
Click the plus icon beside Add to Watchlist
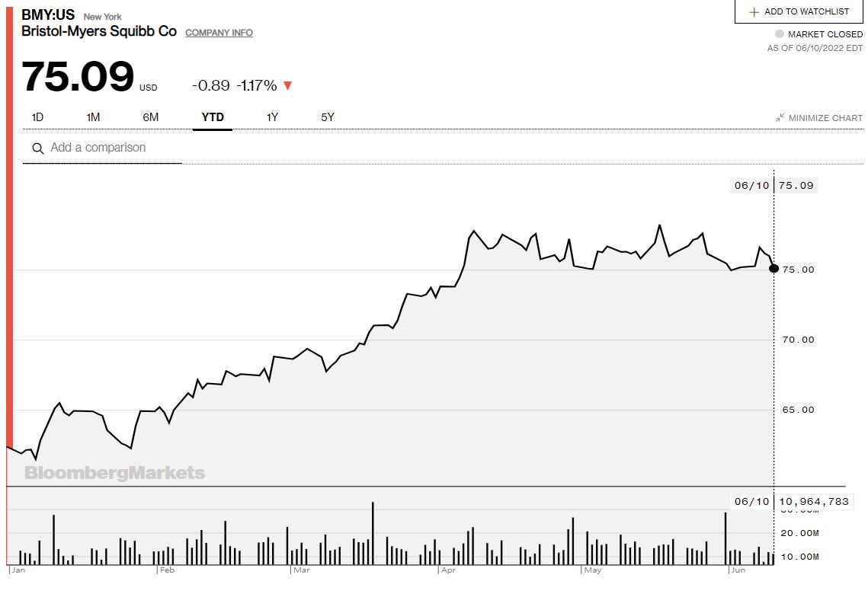(x=754, y=12)
